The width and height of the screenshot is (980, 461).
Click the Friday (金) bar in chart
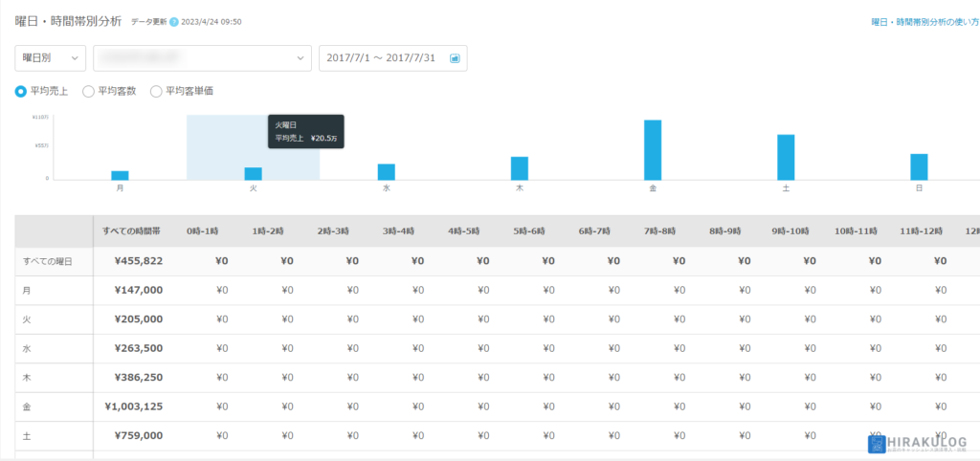(653, 150)
